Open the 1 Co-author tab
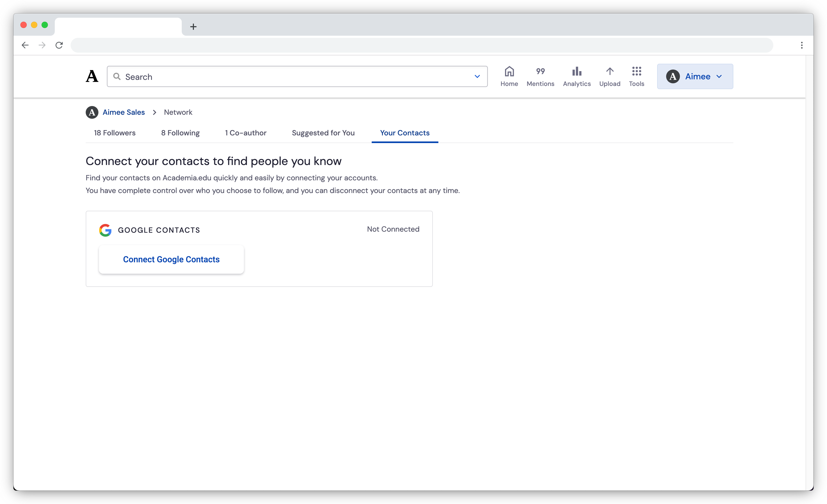This screenshot has width=827, height=504. point(246,133)
